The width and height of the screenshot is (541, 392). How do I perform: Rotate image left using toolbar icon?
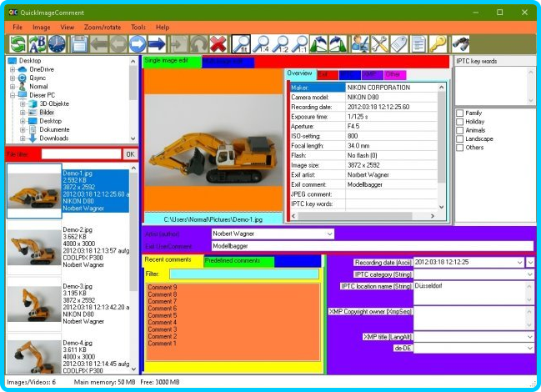click(318, 44)
